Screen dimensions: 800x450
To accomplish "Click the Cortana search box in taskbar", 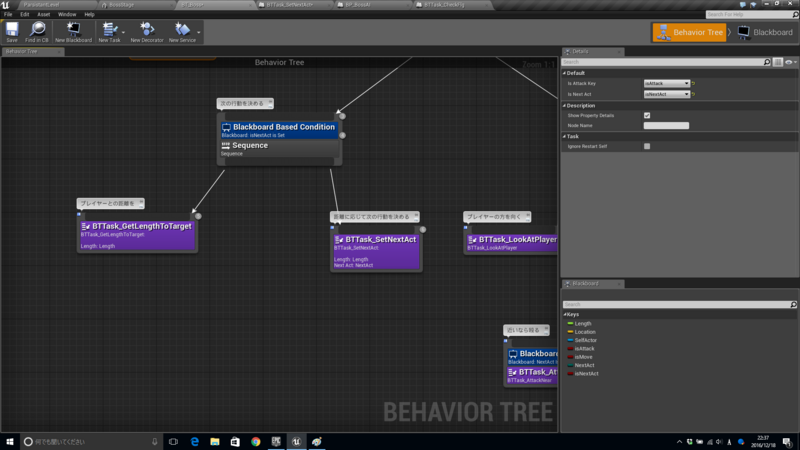I will click(91, 442).
